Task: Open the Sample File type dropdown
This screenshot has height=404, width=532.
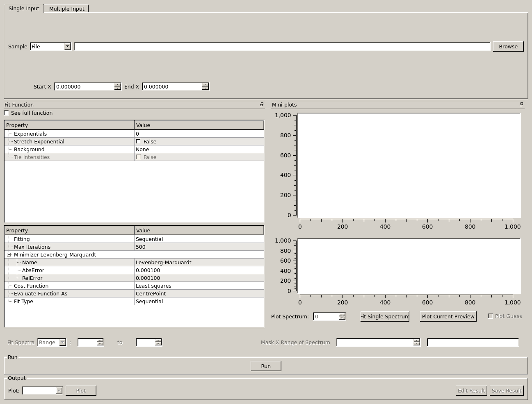Action: pos(67,47)
